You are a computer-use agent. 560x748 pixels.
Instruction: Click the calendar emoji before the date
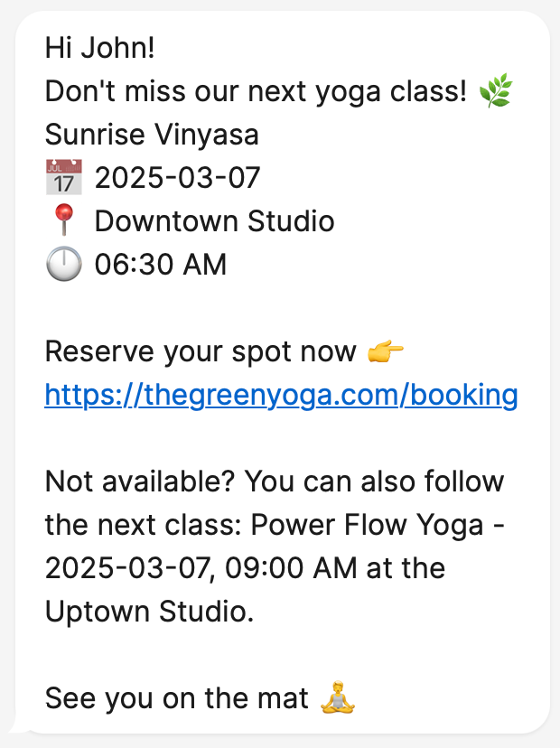pos(63,177)
